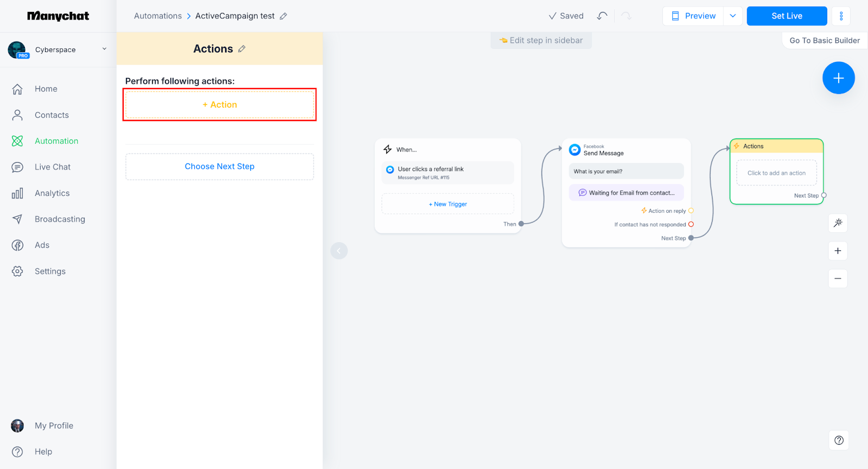Click 'Click to add an action' placeholder
The width and height of the screenshot is (868, 469).
tap(776, 173)
